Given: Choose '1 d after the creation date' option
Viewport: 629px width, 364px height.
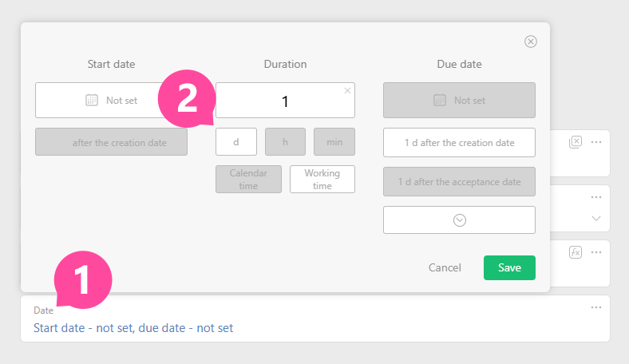Looking at the screenshot, I should (x=459, y=143).
